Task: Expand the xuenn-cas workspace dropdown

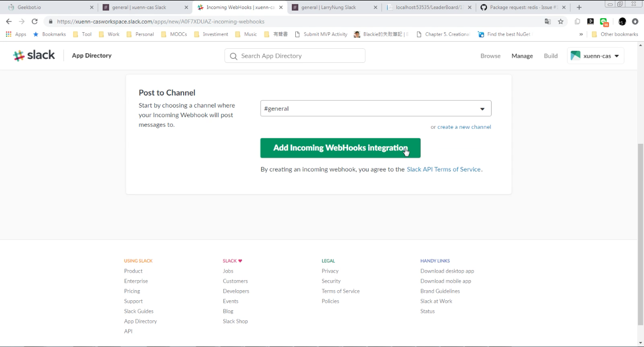Action: (x=596, y=56)
